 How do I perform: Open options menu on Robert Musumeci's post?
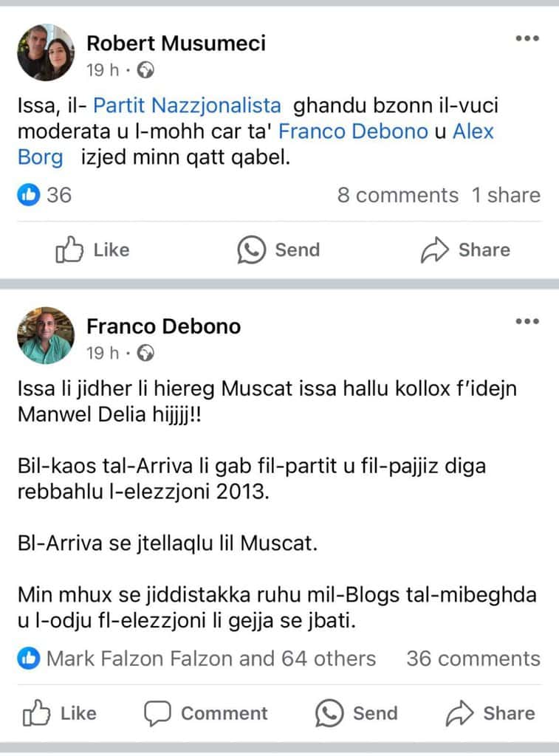[x=527, y=38]
